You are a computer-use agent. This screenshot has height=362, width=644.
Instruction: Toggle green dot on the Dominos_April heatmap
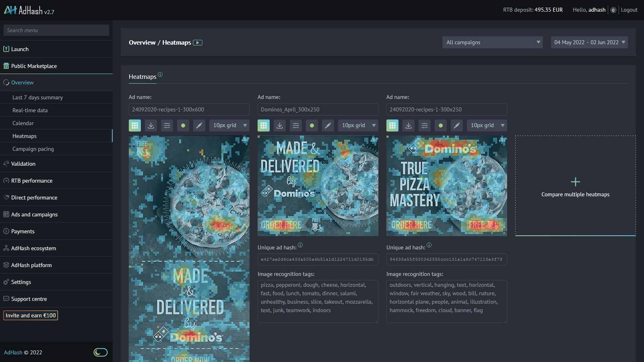tap(312, 125)
